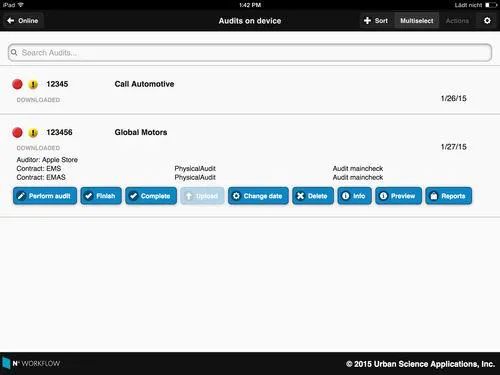Viewport: 500px width, 375px height.
Task: Toggle Multiselect mode
Action: [x=417, y=21]
